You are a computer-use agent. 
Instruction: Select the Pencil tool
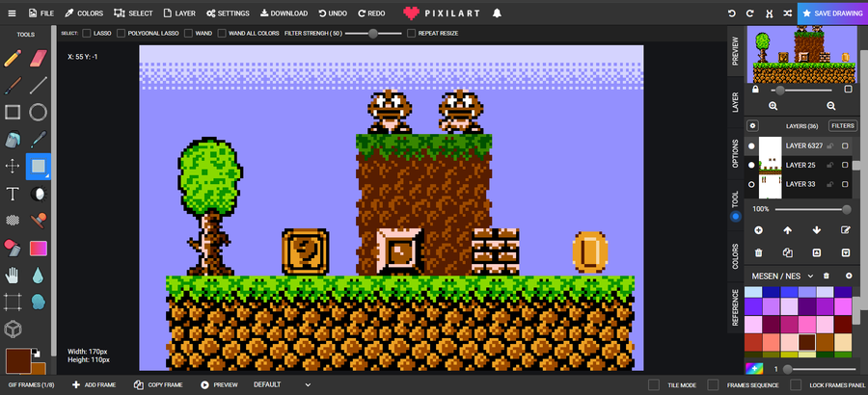coord(13,58)
